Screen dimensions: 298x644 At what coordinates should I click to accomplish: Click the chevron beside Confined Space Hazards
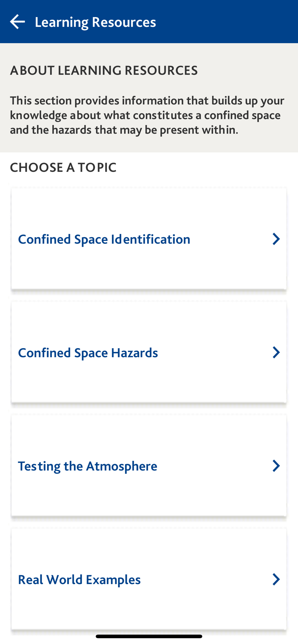click(x=276, y=353)
